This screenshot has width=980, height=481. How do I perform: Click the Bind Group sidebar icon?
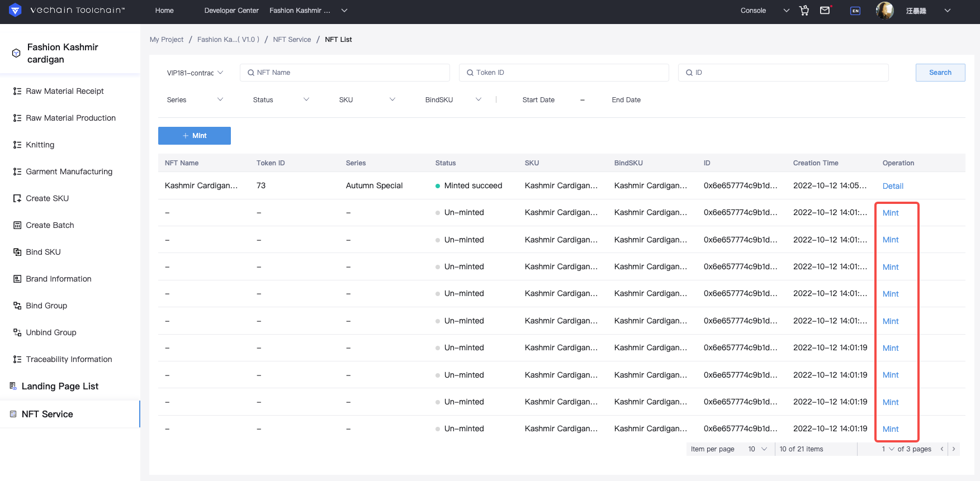click(17, 306)
